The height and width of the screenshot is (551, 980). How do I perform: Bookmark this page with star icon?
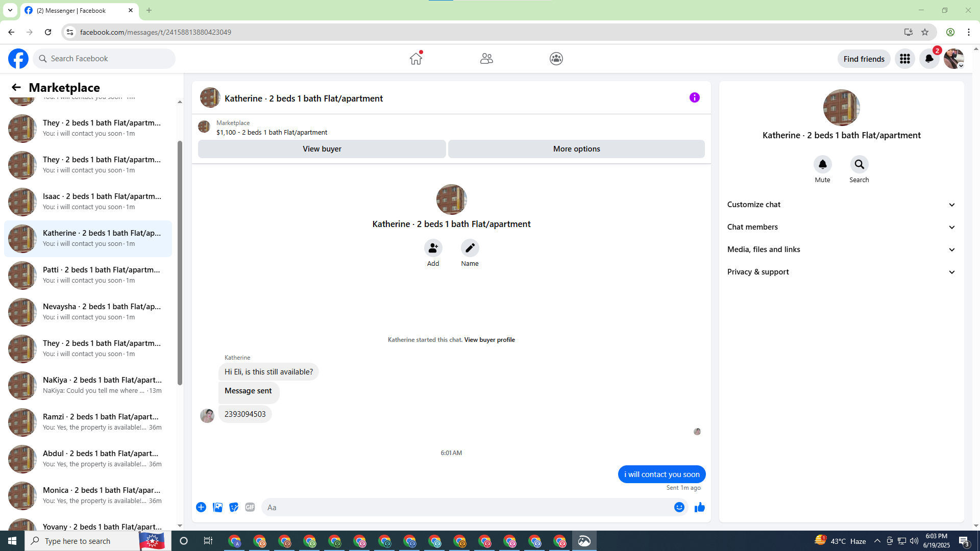pos(925,32)
